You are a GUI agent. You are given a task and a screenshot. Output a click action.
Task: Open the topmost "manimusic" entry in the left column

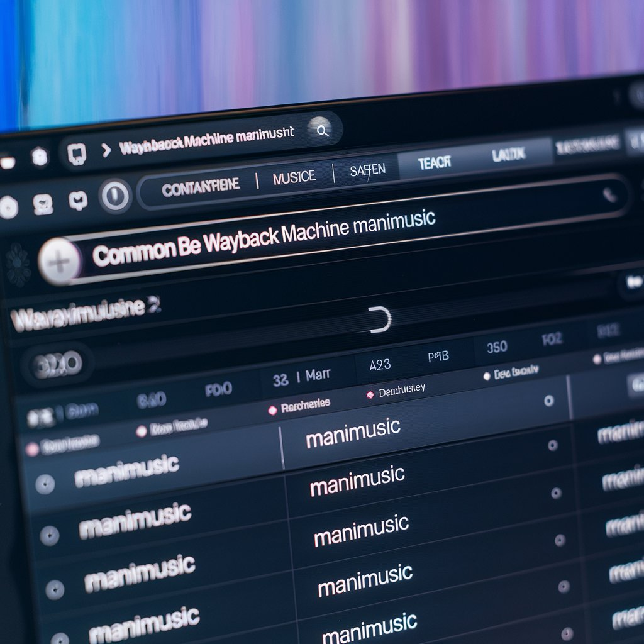point(126,470)
